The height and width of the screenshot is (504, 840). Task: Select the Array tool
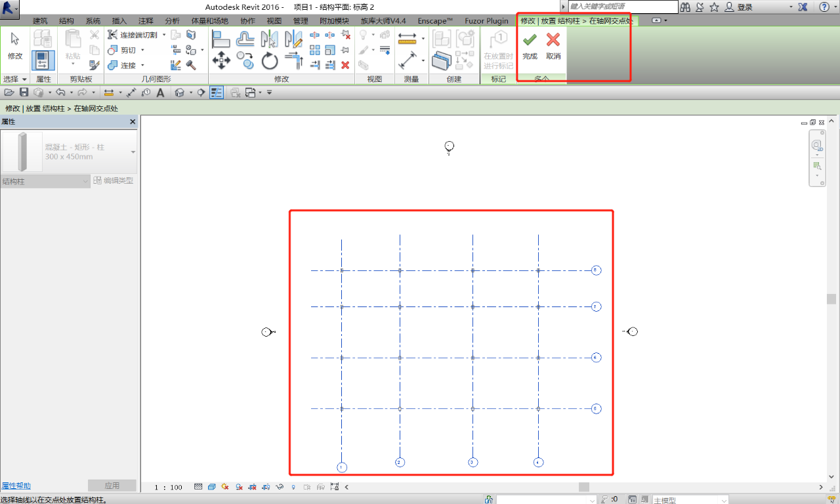[x=315, y=50]
